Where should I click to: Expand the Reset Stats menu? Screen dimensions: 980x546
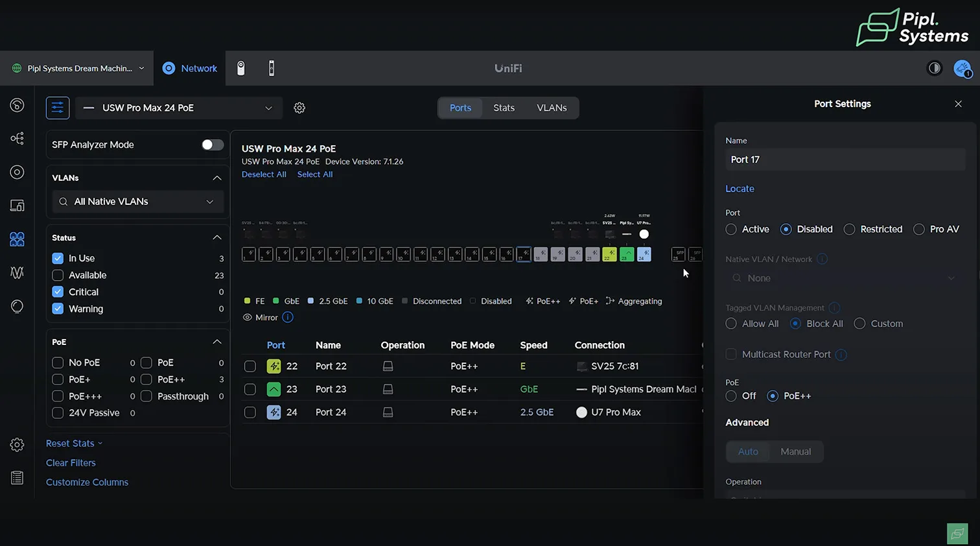(x=75, y=444)
